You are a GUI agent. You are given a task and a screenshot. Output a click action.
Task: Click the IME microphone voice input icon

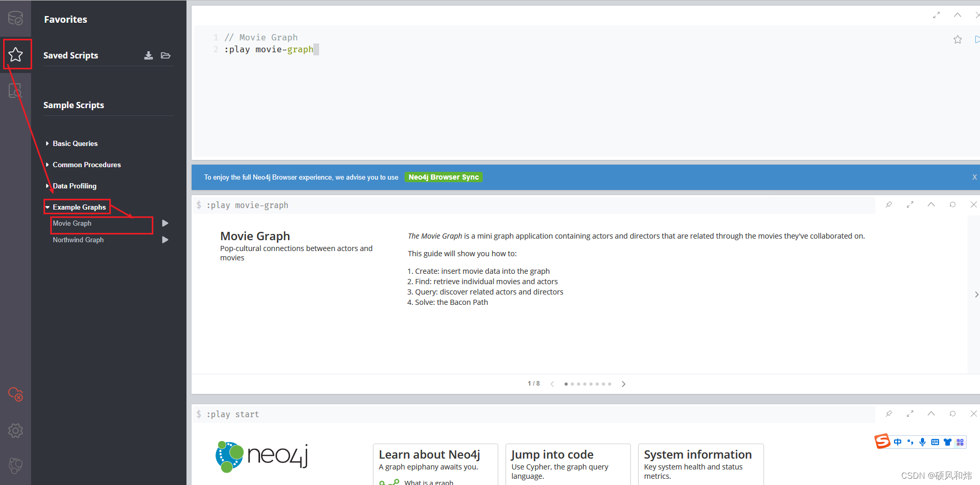tap(923, 442)
